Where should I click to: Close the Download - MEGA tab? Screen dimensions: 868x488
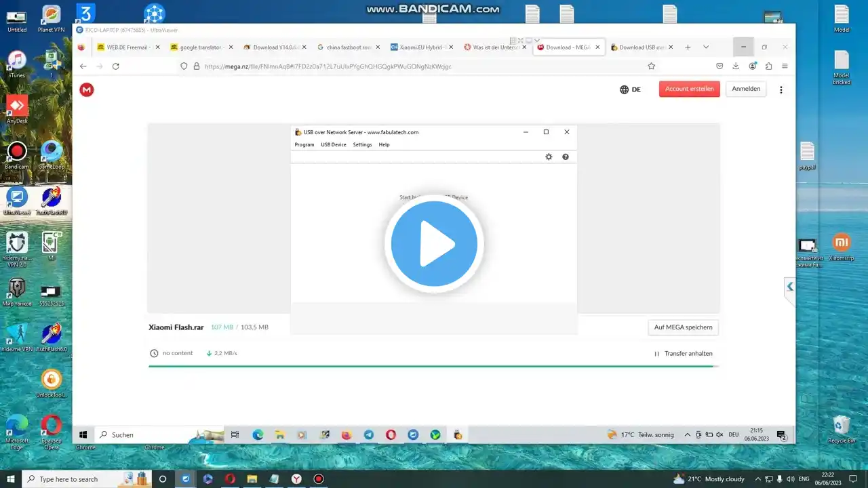pos(597,47)
